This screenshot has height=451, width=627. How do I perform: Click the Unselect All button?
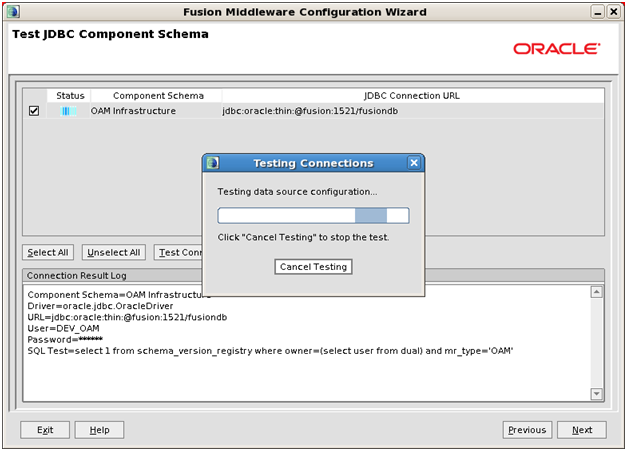pyautogui.click(x=114, y=253)
